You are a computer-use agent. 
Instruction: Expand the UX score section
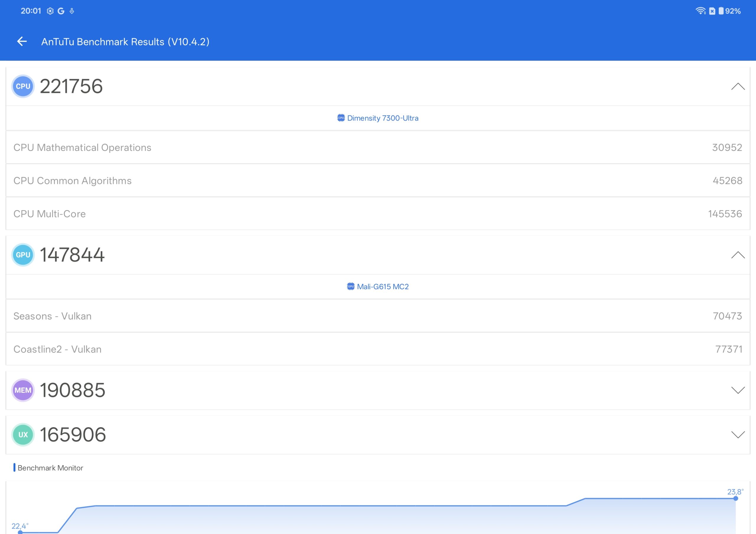click(738, 435)
